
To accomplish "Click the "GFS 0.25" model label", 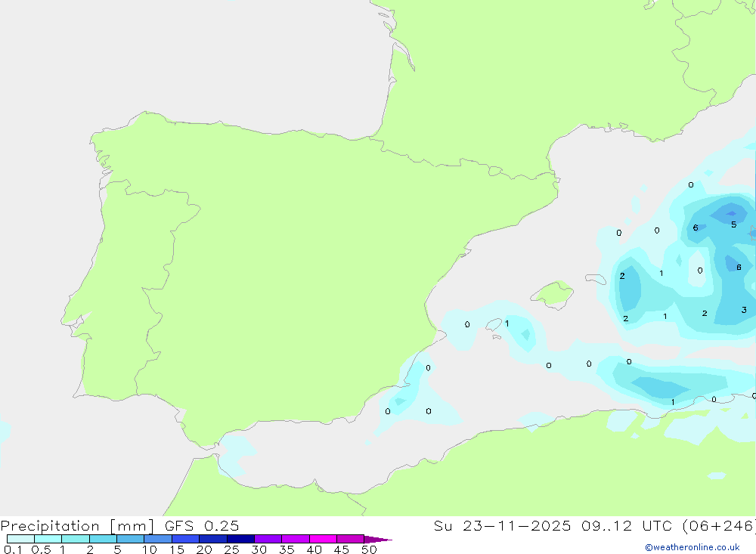I will click(x=202, y=526).
